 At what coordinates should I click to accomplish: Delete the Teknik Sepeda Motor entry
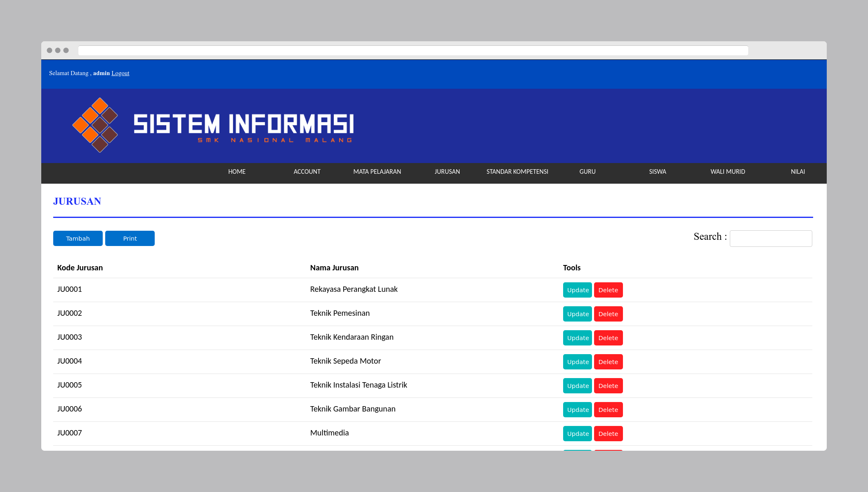click(608, 362)
